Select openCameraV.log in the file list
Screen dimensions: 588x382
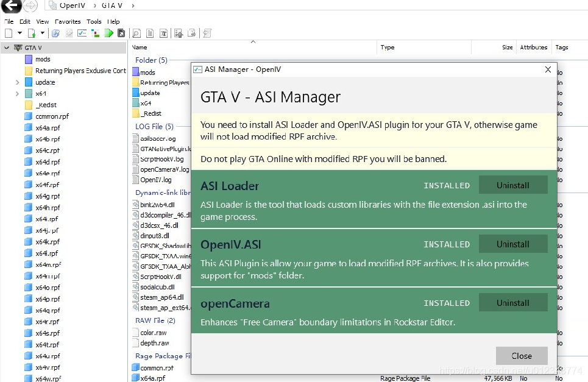point(161,169)
